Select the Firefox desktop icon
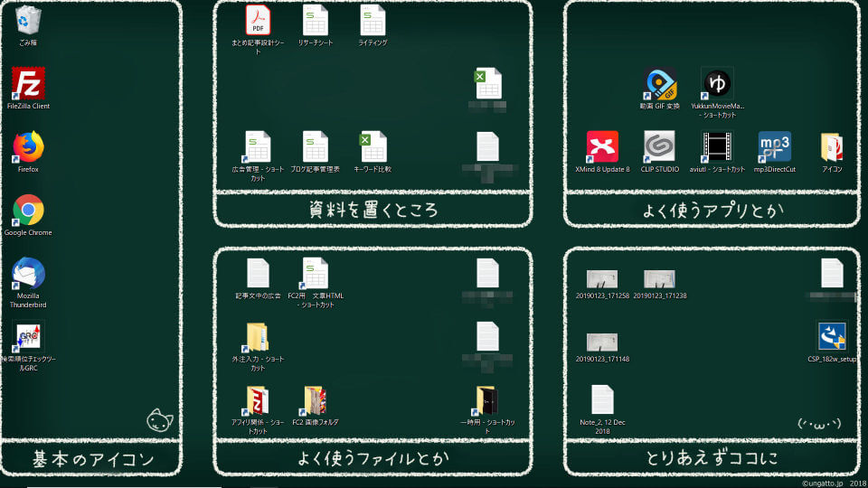This screenshot has width=868, height=488. [x=28, y=146]
